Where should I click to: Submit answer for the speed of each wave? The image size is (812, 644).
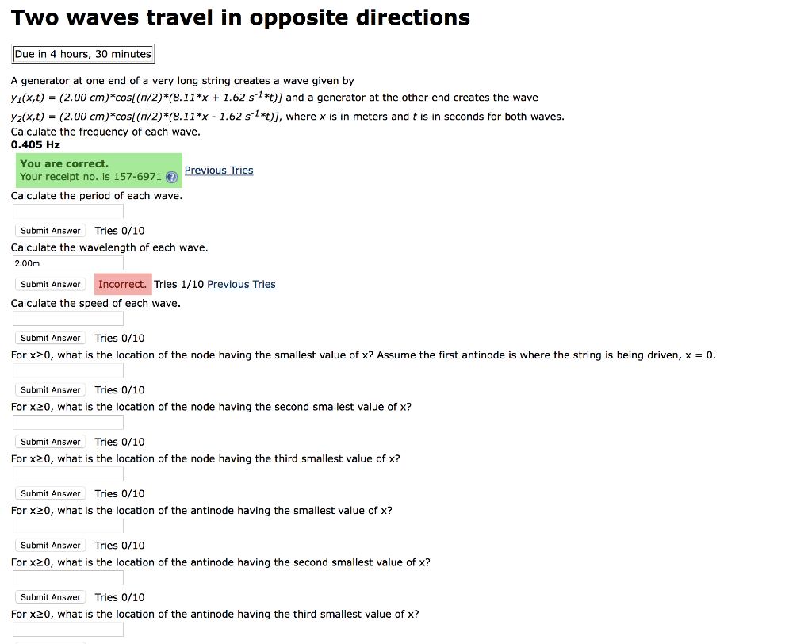point(49,338)
